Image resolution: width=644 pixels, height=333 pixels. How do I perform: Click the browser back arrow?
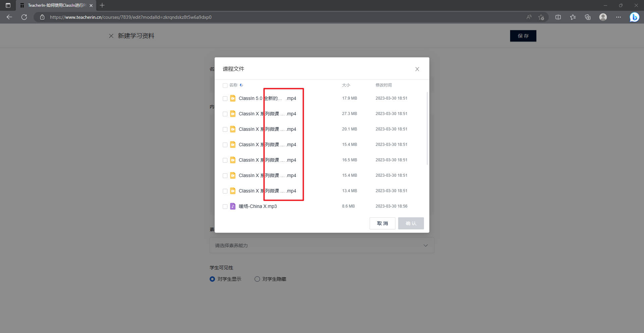click(x=9, y=17)
